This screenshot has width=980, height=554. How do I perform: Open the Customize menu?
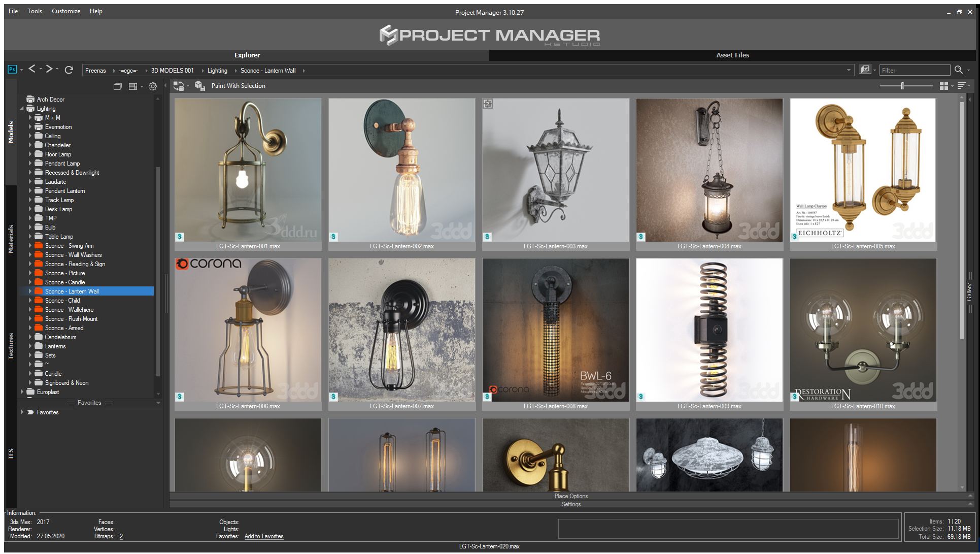tap(66, 11)
